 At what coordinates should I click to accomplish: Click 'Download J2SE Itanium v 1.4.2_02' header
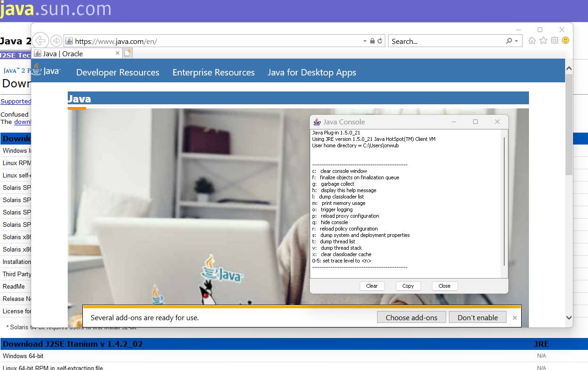tap(73, 344)
